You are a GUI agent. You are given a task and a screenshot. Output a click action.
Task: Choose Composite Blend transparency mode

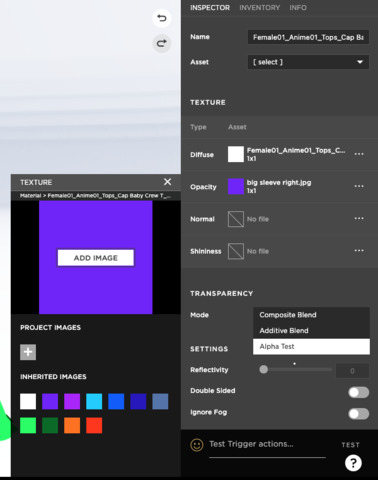311,315
